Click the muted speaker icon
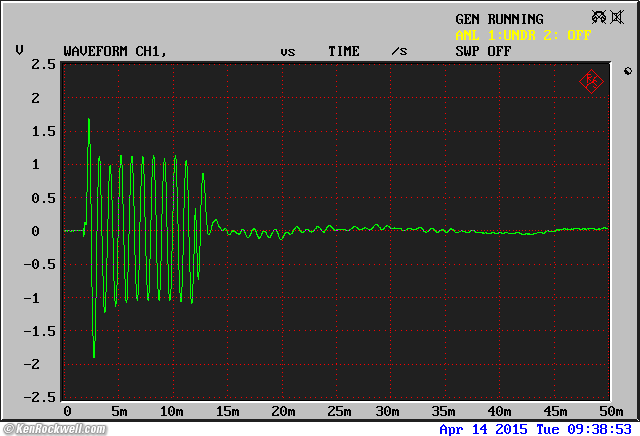Viewport: 640px width, 436px height. pos(619,18)
